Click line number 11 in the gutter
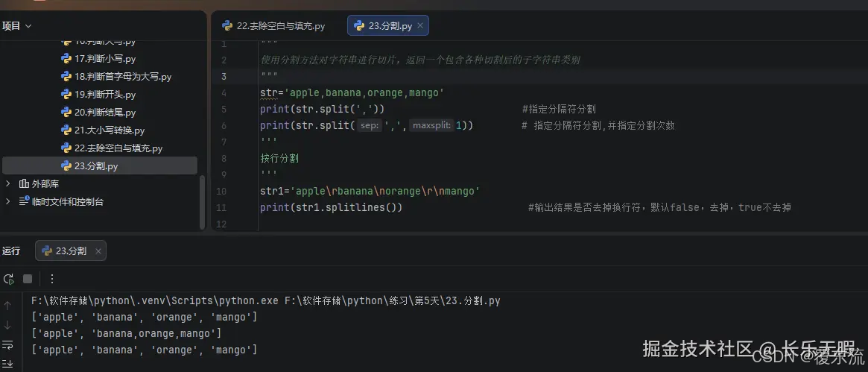 pyautogui.click(x=221, y=207)
